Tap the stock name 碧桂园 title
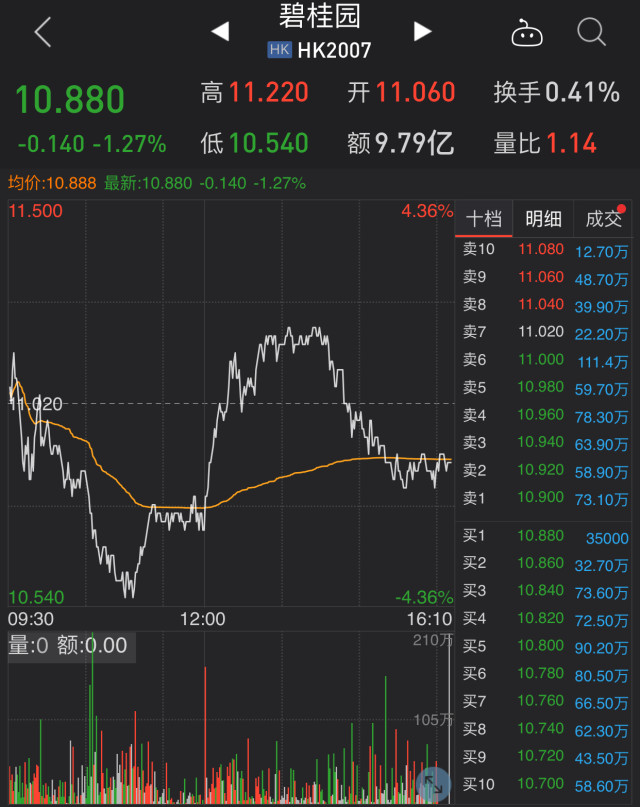Image resolution: width=640 pixels, height=807 pixels. [x=319, y=16]
